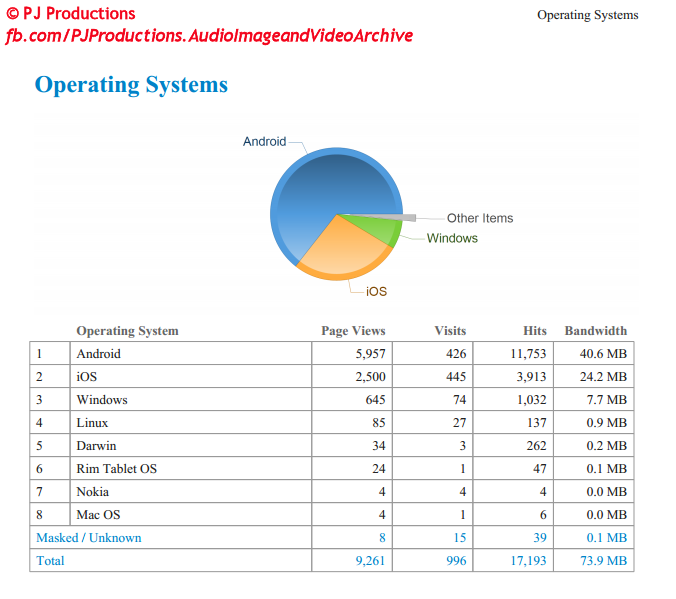Click the Operating System column header
This screenshot has height=599, width=676.
[x=127, y=331]
